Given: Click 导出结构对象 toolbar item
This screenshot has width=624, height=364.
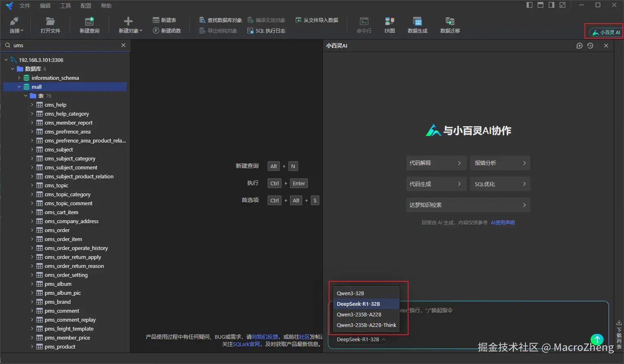Looking at the screenshot, I should pyautogui.click(x=218, y=31).
